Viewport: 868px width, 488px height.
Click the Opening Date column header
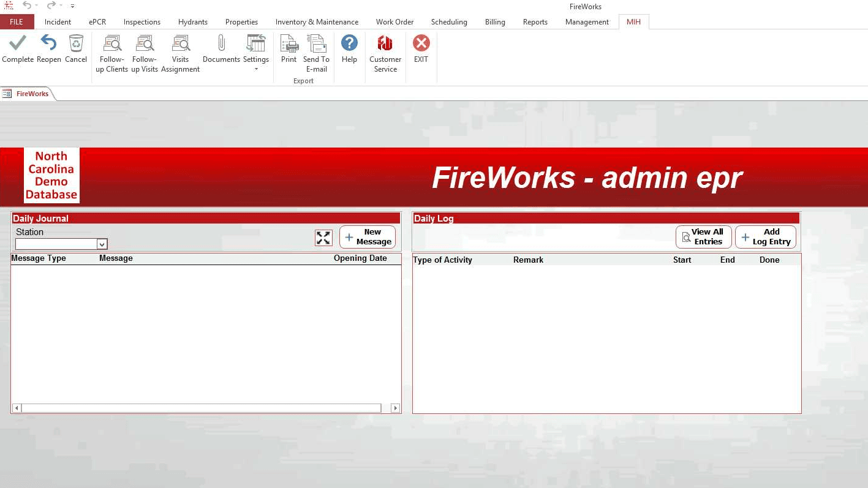tap(360, 258)
